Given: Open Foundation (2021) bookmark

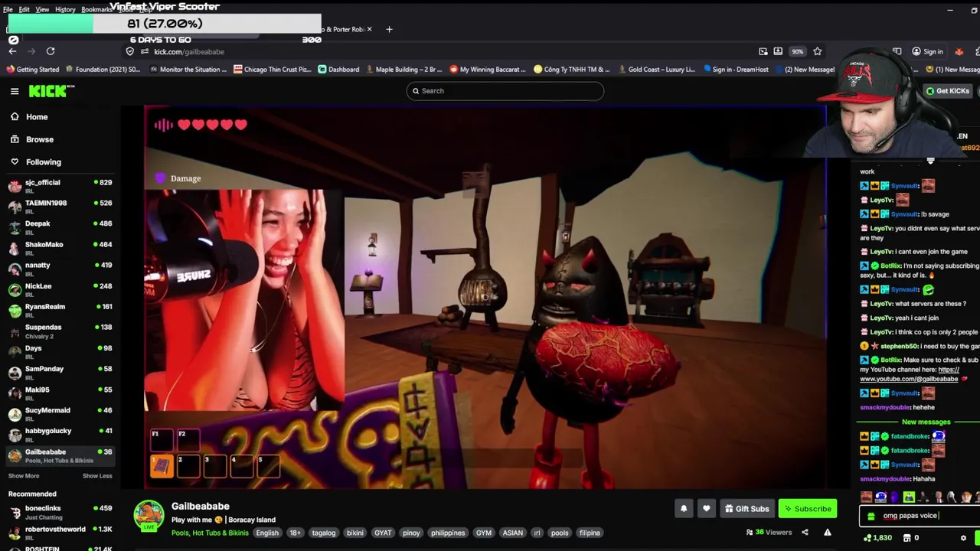Looking at the screenshot, I should pos(103,70).
